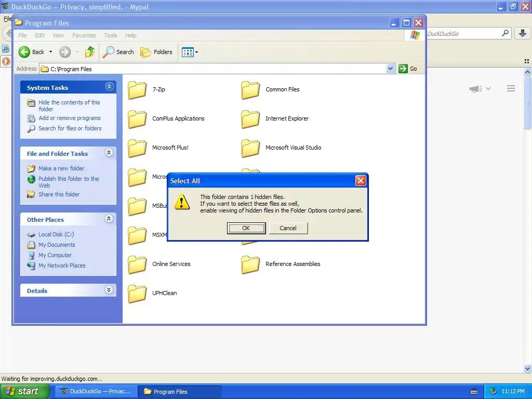
Task: Open the Edit menu
Action: pos(39,35)
